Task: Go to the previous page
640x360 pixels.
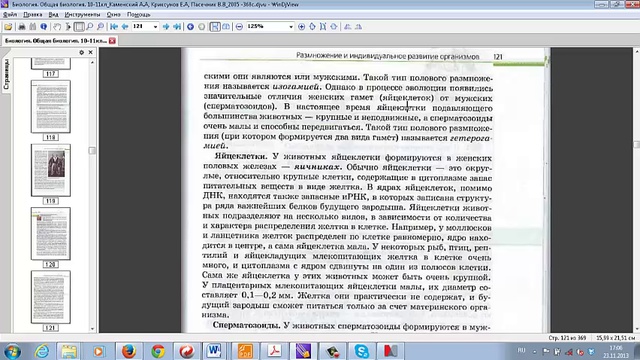Action: tap(125, 27)
